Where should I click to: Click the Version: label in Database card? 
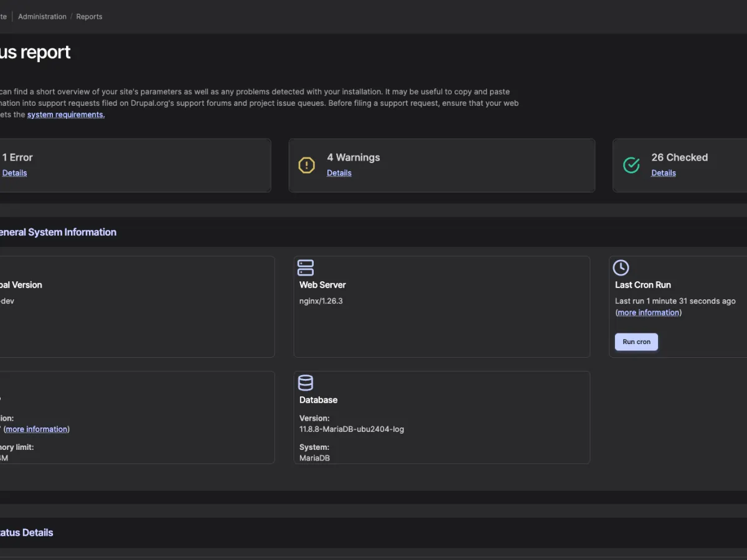[x=314, y=418]
